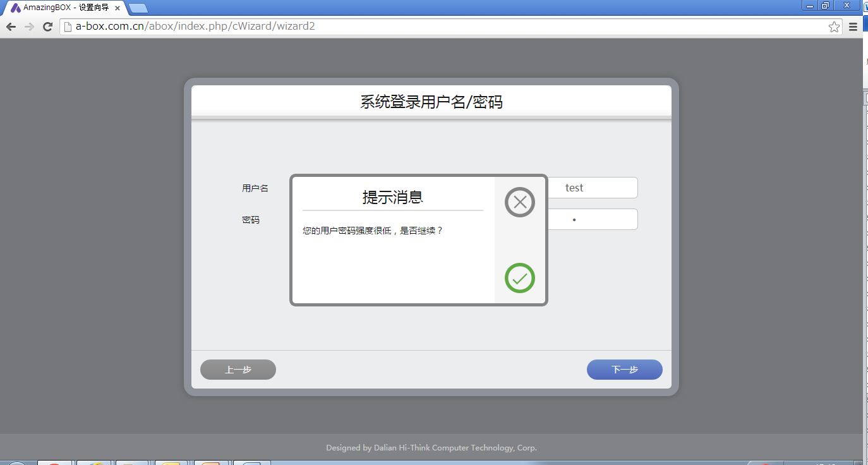
Task: Click the browser forward arrow
Action: tap(29, 27)
